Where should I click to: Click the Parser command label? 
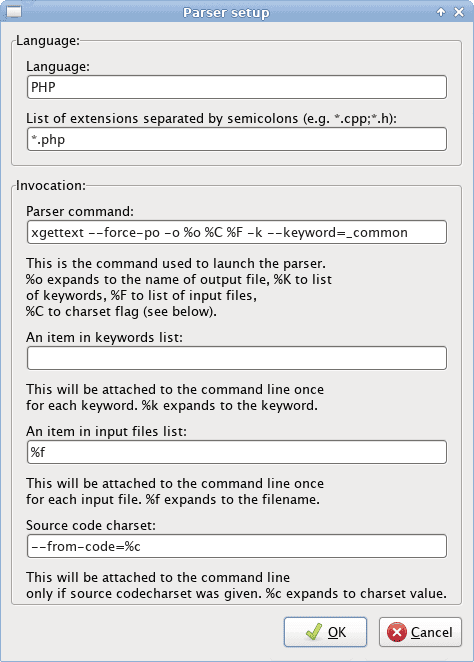click(x=80, y=211)
